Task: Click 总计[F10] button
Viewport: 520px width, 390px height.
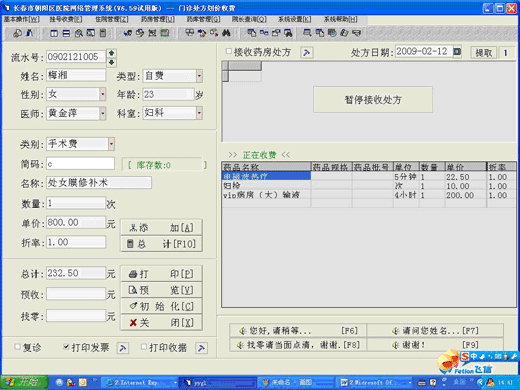Action: (161, 244)
